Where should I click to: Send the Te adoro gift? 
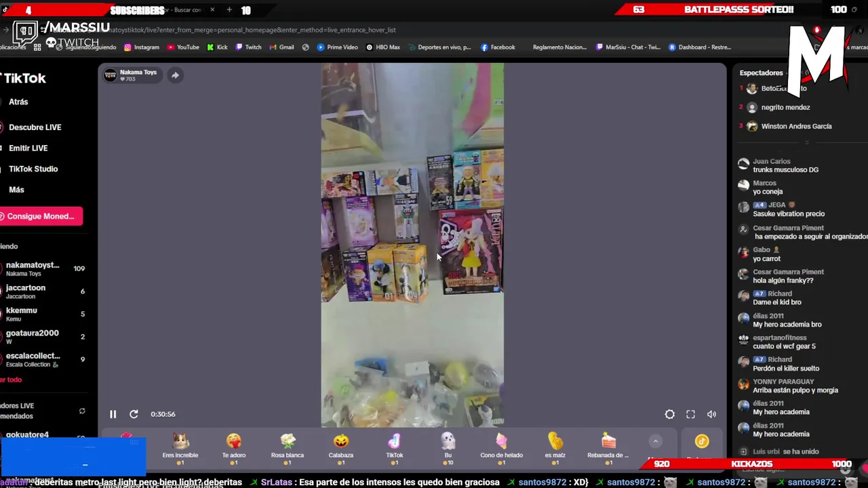[x=234, y=449]
